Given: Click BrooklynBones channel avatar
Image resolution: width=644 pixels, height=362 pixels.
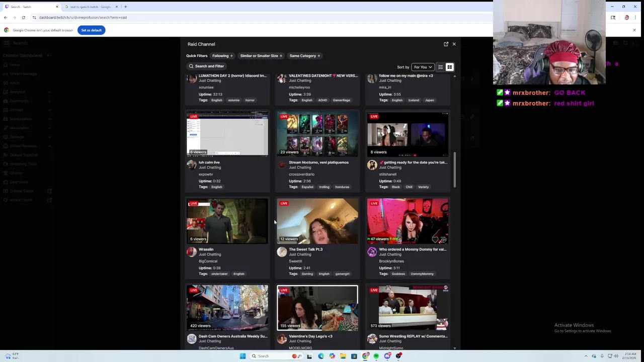Looking at the screenshot, I should [372, 252].
